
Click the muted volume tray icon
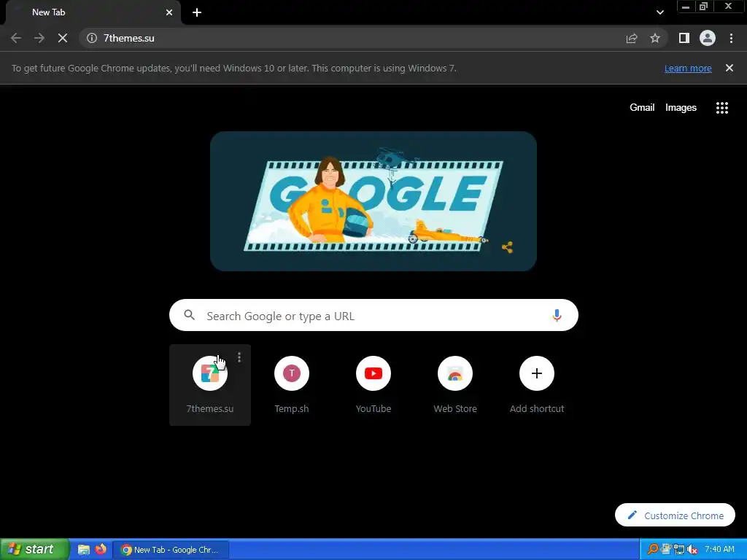692,550
